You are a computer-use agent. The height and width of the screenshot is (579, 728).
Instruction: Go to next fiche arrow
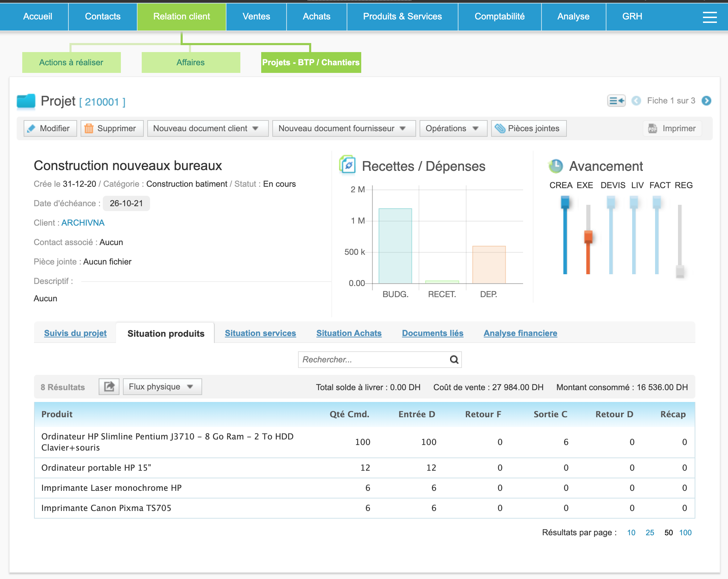point(706,101)
